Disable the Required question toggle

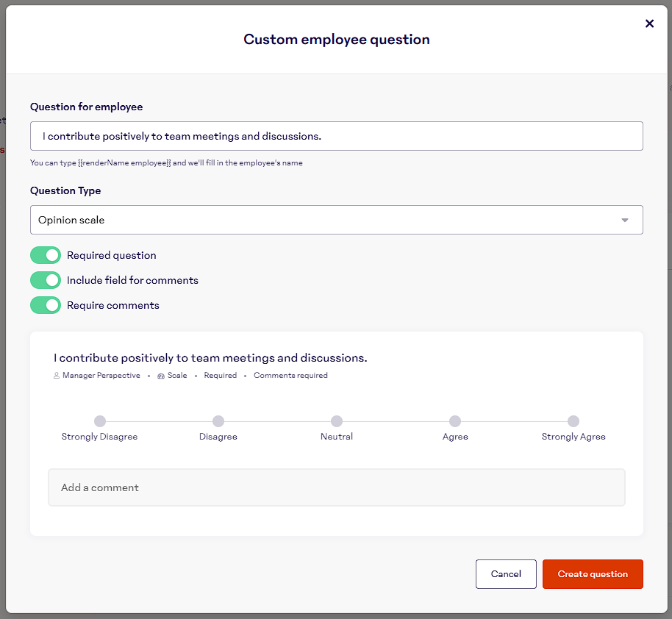[x=46, y=255]
